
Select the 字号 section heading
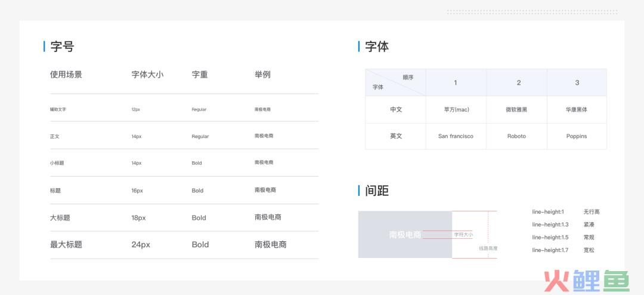point(62,47)
